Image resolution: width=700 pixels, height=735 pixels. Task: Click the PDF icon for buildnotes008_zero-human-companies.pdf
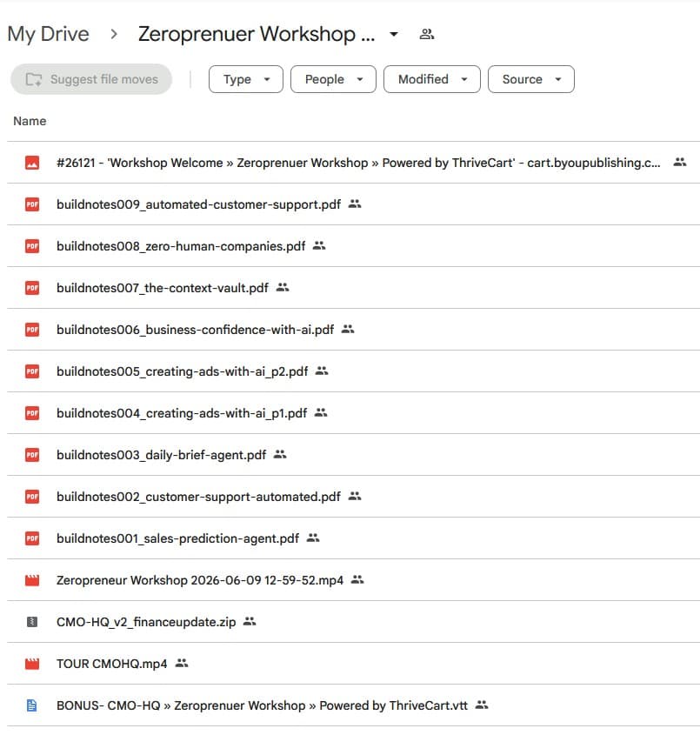(32, 246)
